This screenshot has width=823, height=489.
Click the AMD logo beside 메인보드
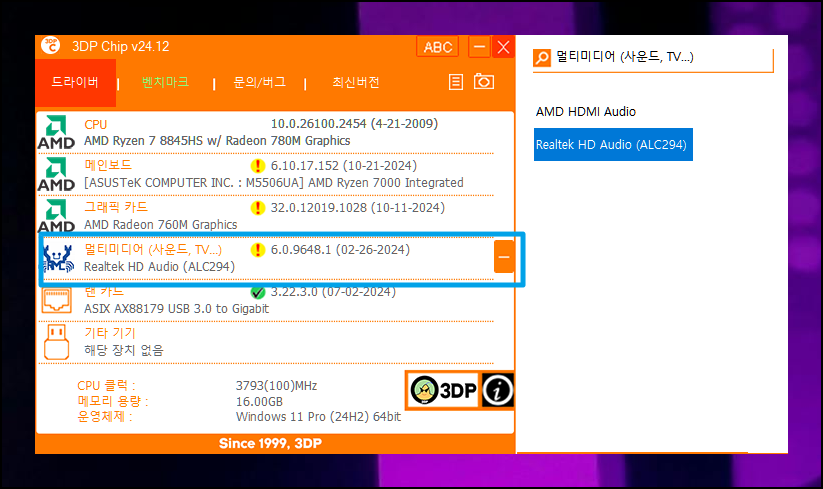[x=56, y=174]
